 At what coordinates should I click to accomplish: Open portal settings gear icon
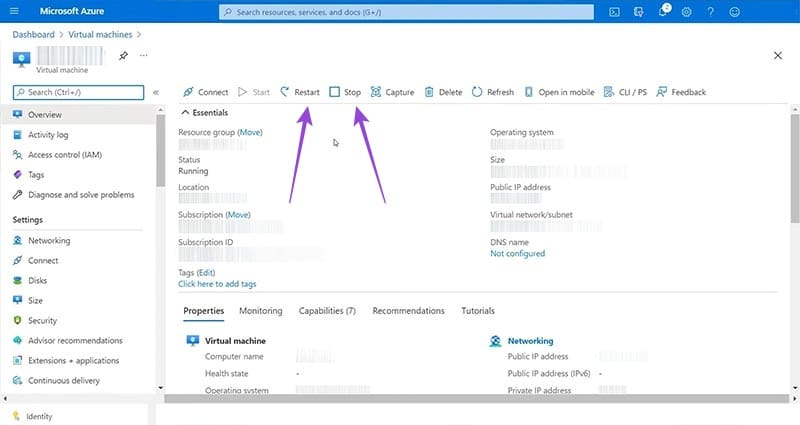coord(686,11)
